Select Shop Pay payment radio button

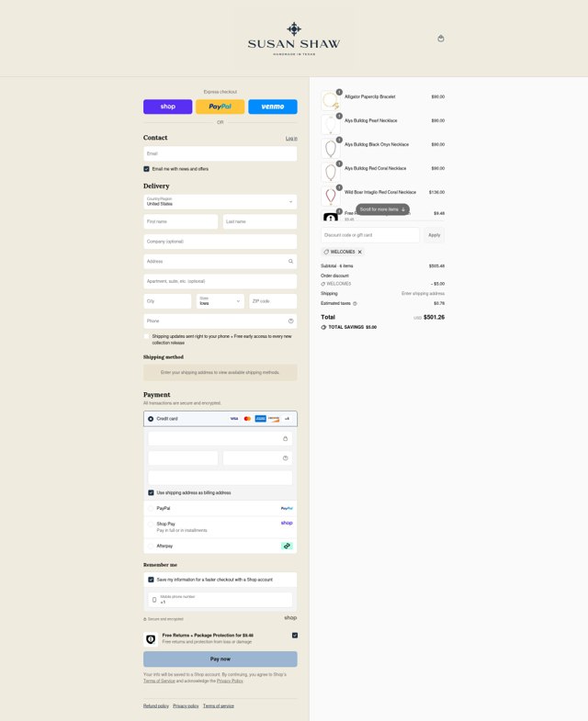click(151, 524)
